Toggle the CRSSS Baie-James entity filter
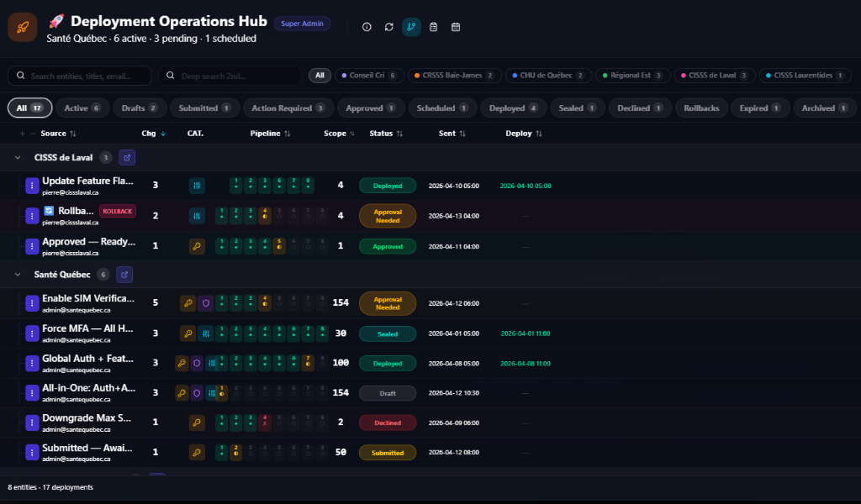This screenshot has height=504, width=861. 454,75
